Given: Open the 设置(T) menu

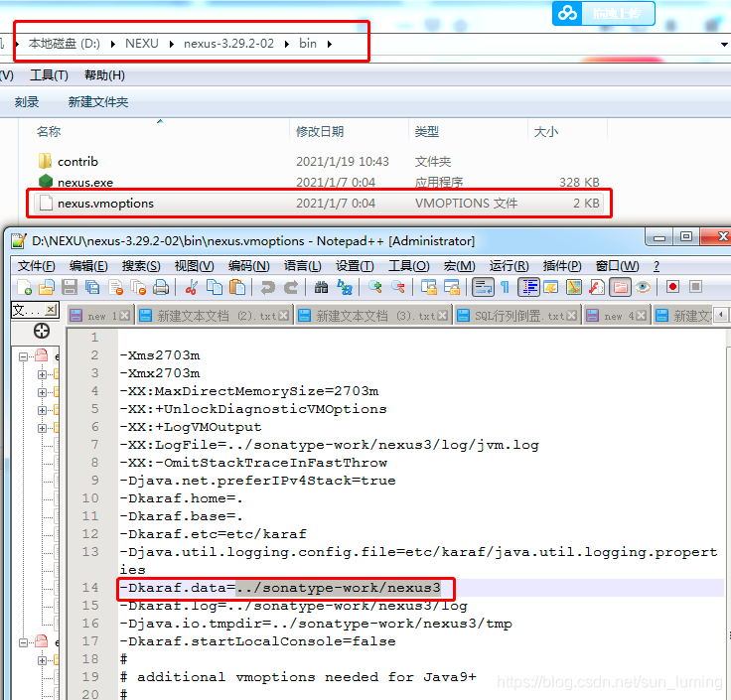Looking at the screenshot, I should coord(355,266).
